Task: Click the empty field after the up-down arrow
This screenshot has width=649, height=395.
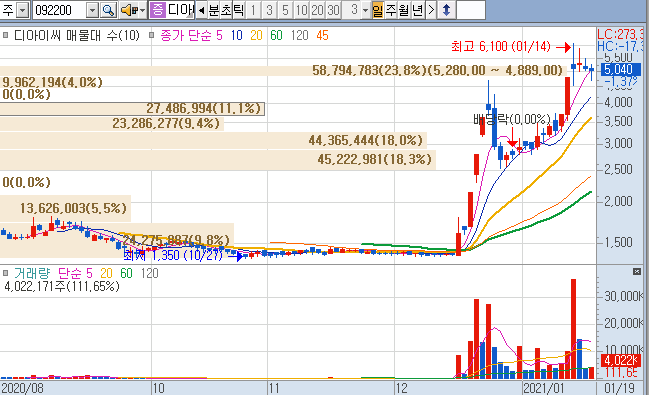Action: click(471, 10)
